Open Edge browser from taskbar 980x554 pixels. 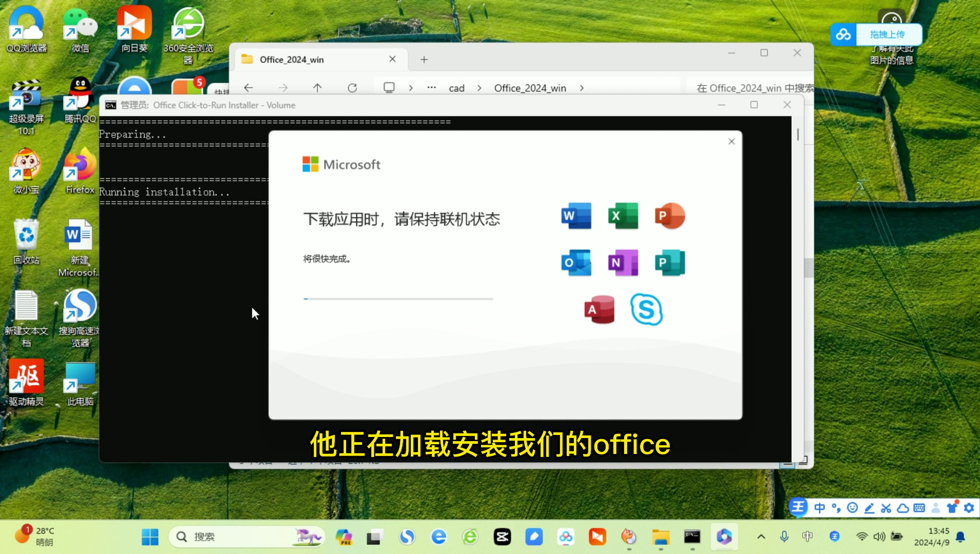click(x=438, y=537)
